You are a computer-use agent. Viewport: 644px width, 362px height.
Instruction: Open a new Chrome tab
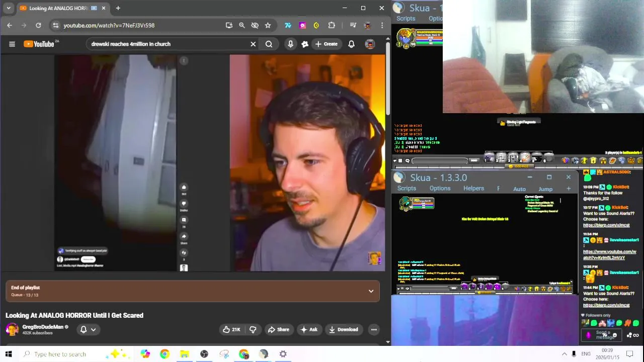coord(118,8)
